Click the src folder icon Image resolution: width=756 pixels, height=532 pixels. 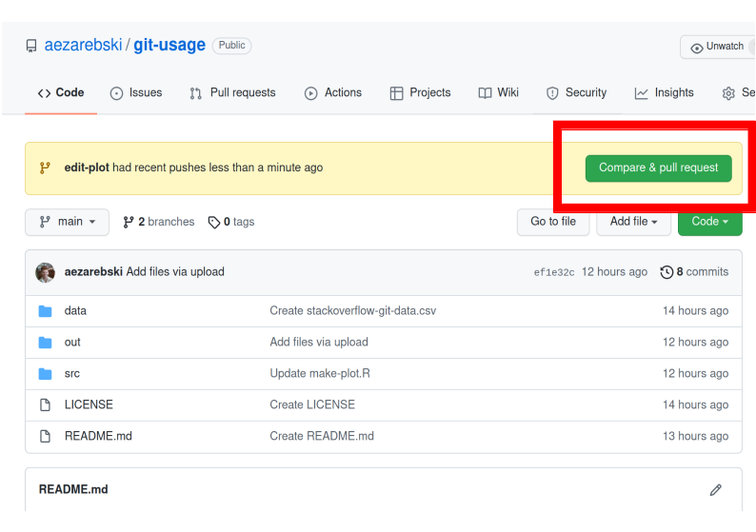[x=46, y=374]
